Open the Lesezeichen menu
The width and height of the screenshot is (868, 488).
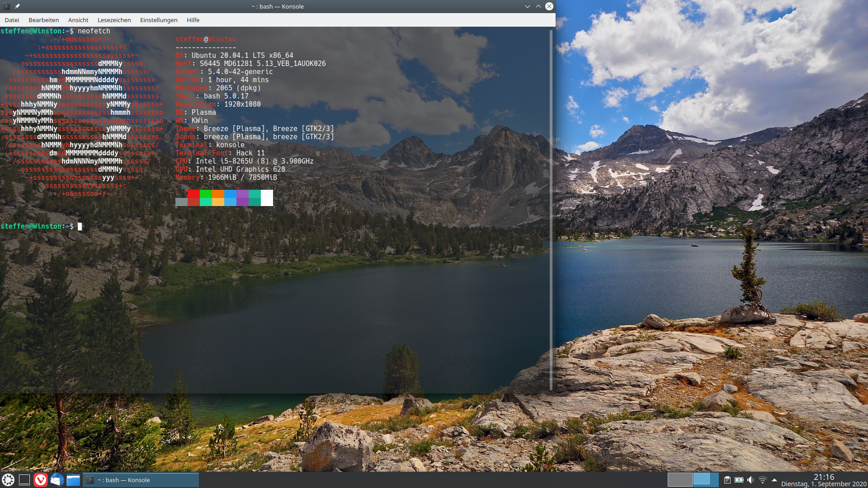coord(114,20)
